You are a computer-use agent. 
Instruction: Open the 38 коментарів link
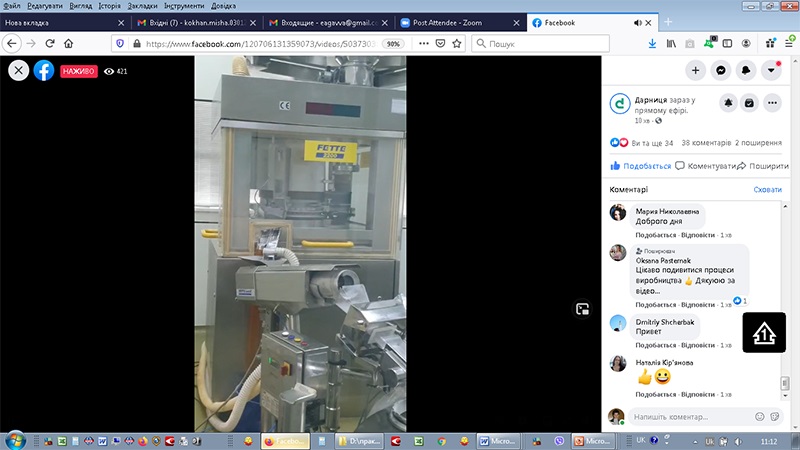click(x=706, y=143)
